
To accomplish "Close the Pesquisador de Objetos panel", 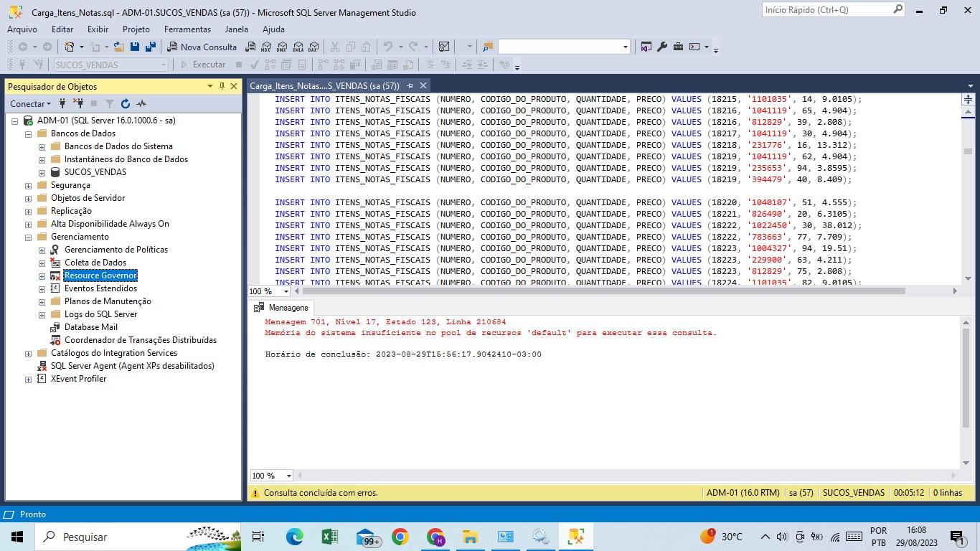I will (x=233, y=86).
